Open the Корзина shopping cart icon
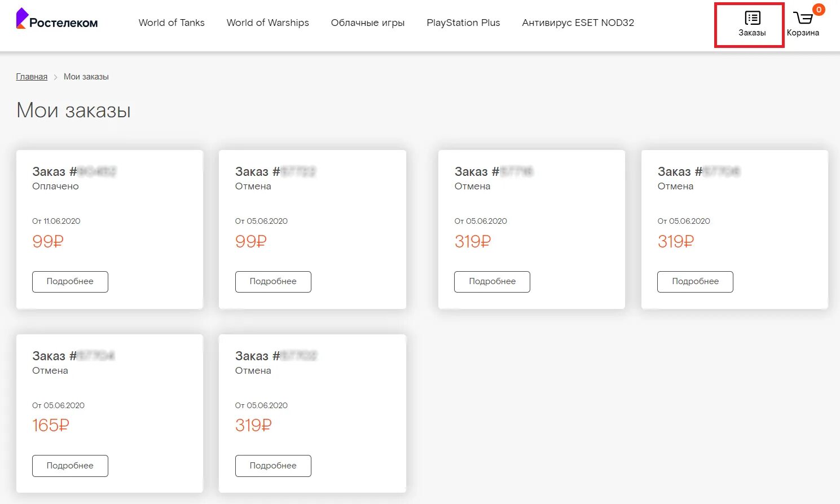840x504 pixels. 803,24
